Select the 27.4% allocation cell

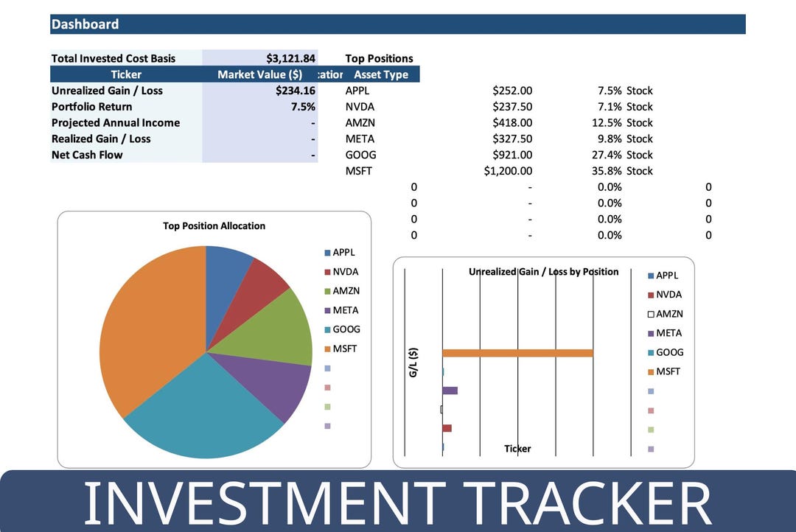tap(607, 155)
